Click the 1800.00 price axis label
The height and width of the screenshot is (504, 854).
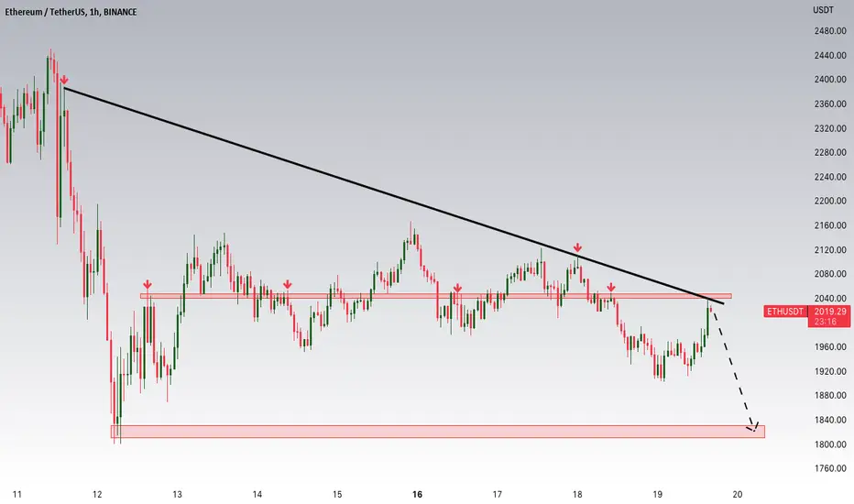tap(830, 444)
